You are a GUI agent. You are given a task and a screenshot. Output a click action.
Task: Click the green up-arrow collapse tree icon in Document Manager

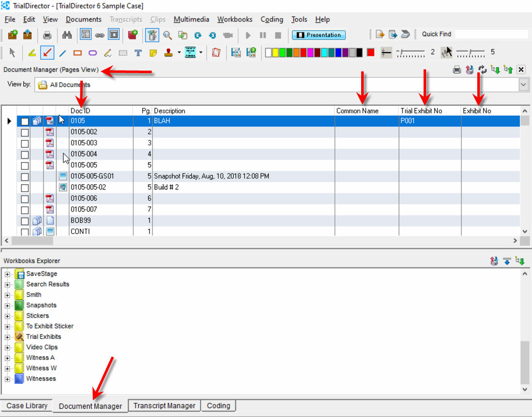pyautogui.click(x=508, y=70)
